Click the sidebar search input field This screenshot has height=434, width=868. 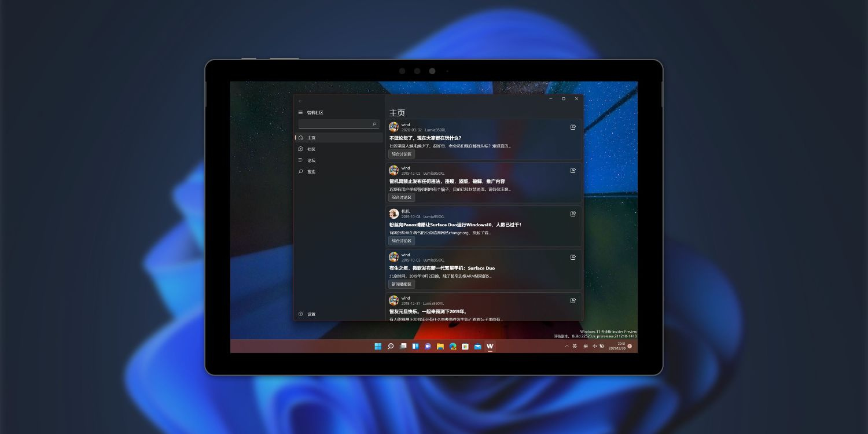(339, 124)
